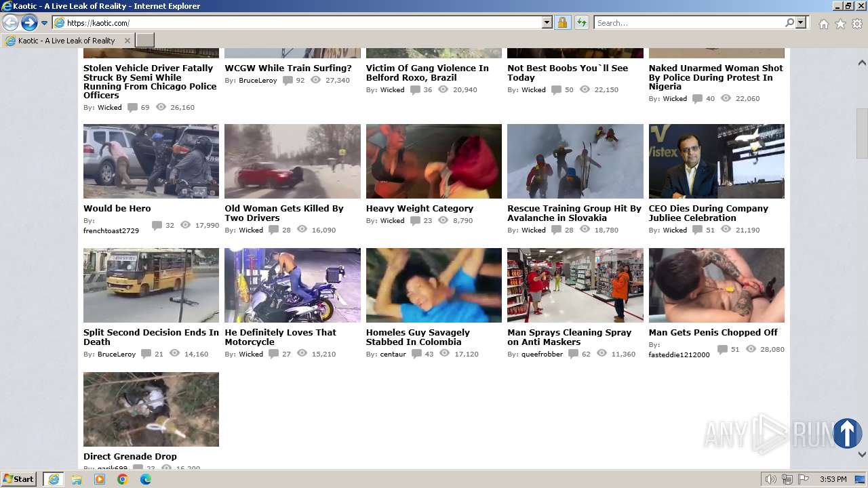Viewport: 868px width, 488px height.
Task: Click the scrollbar up arrow
Action: 862,63
